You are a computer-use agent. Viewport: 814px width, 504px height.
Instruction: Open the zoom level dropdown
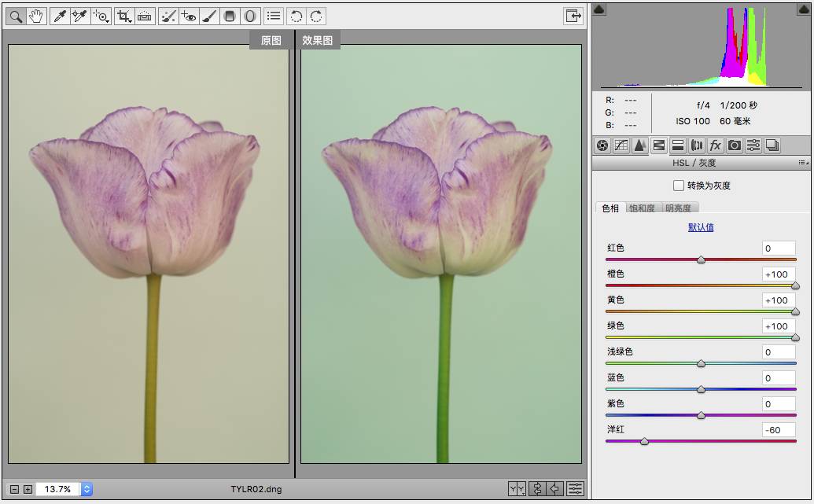(x=87, y=489)
